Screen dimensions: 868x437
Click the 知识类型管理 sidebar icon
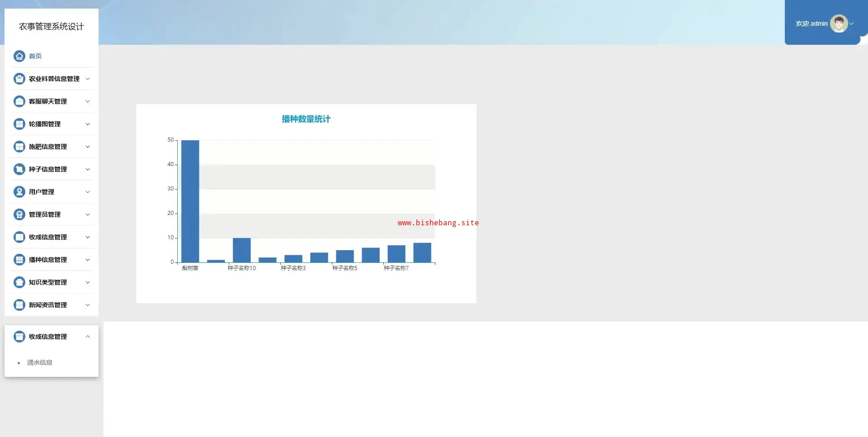(19, 282)
